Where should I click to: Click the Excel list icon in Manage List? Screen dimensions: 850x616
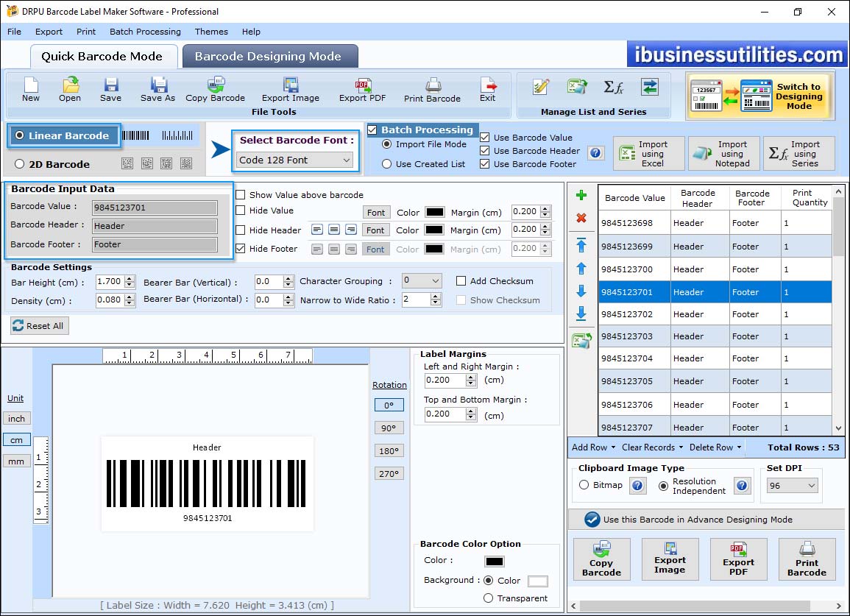[577, 87]
